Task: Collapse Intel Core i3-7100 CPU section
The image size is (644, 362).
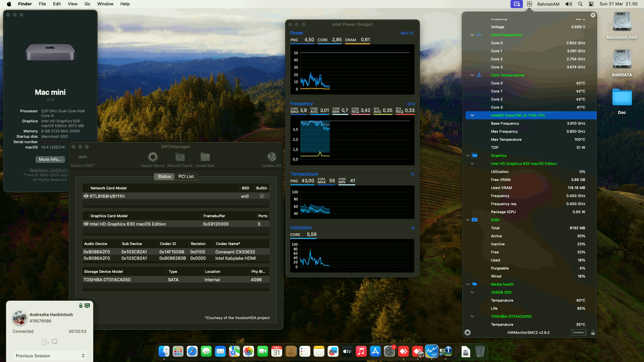Action: point(472,115)
